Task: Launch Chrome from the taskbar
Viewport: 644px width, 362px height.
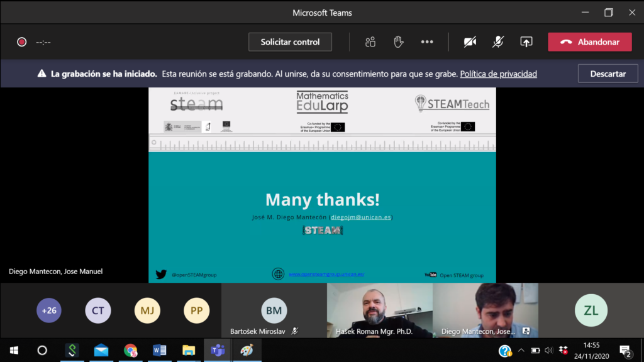Action: coord(130,350)
